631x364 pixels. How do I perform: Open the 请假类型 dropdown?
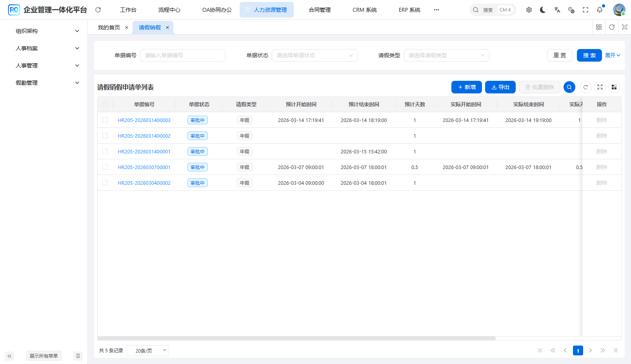pyautogui.click(x=446, y=55)
